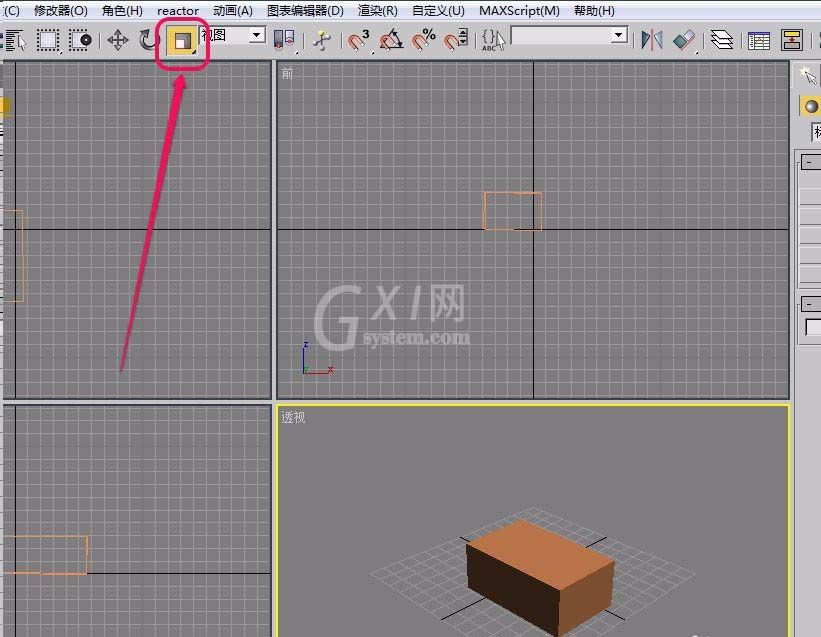Image resolution: width=821 pixels, height=637 pixels.
Task: Click the 前 viewport label
Action: (287, 74)
